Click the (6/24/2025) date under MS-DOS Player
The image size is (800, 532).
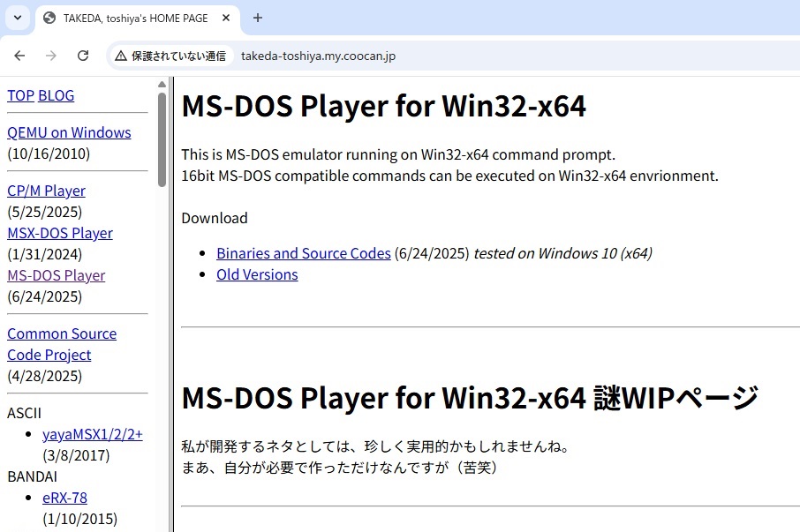point(44,296)
